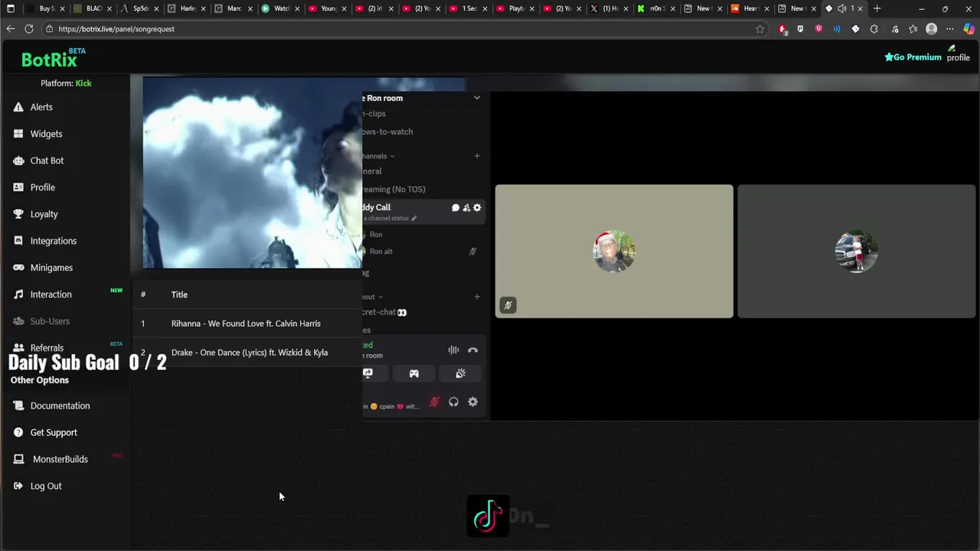Open the Discord soundboard button
Image resolution: width=980 pixels, height=551 pixels.
460,373
